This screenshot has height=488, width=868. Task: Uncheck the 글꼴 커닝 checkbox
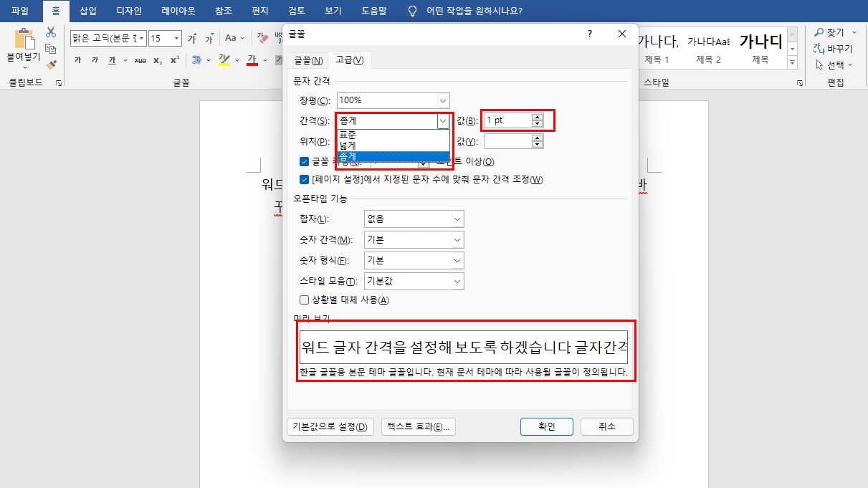[x=305, y=161]
